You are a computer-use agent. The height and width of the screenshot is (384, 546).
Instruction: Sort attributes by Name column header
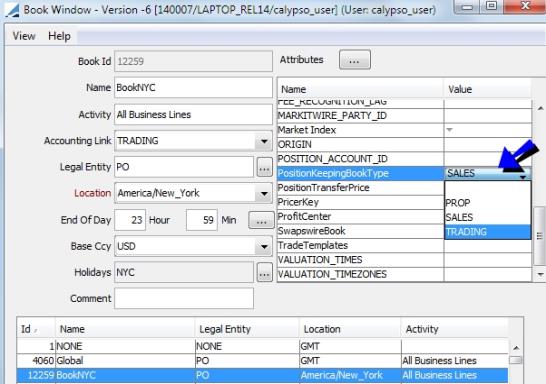click(x=360, y=89)
